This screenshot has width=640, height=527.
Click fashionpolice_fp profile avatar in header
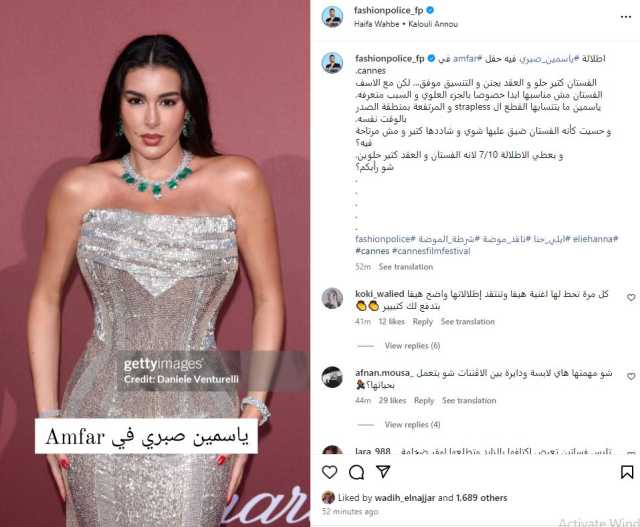pos(332,17)
